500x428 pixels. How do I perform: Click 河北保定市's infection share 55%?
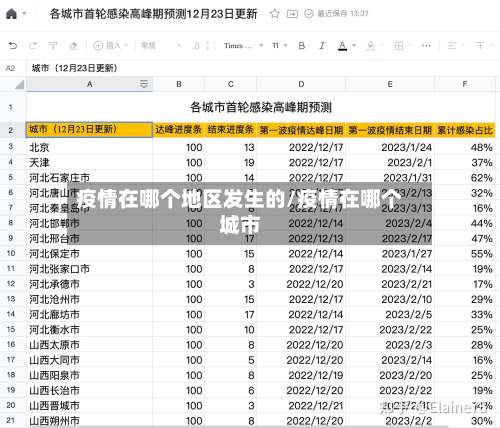(465, 254)
